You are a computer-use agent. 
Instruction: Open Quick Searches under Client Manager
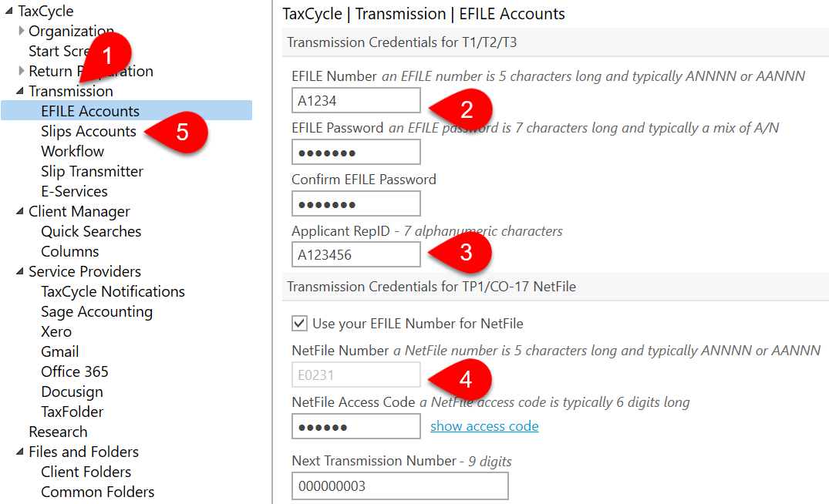pos(90,230)
